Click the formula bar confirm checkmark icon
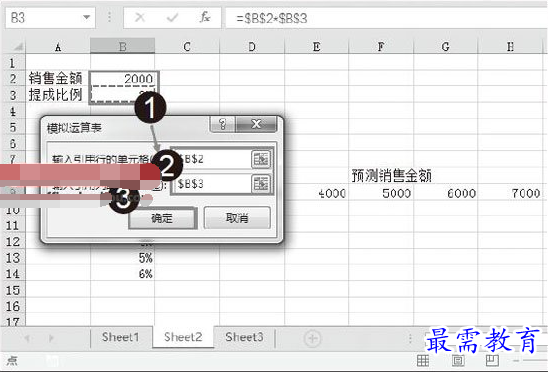 coord(172,17)
